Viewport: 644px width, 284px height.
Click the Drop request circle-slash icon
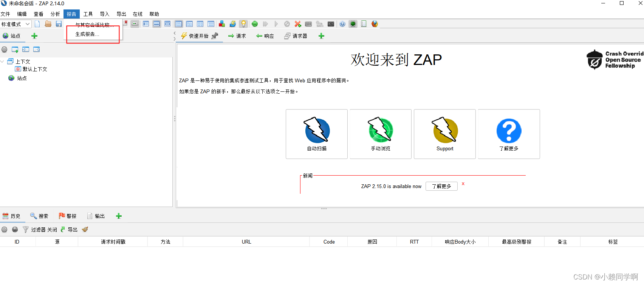click(287, 24)
